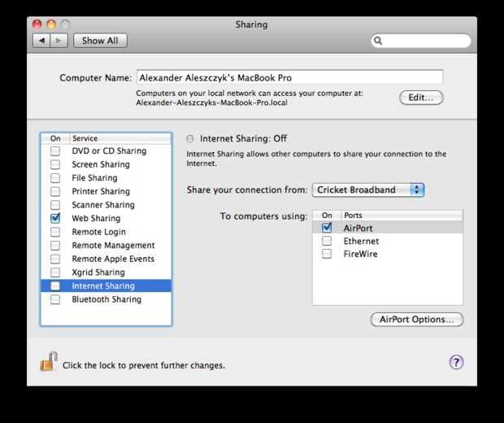The width and height of the screenshot is (504, 423).
Task: Enable Printer Sharing checkbox
Action: tap(55, 191)
